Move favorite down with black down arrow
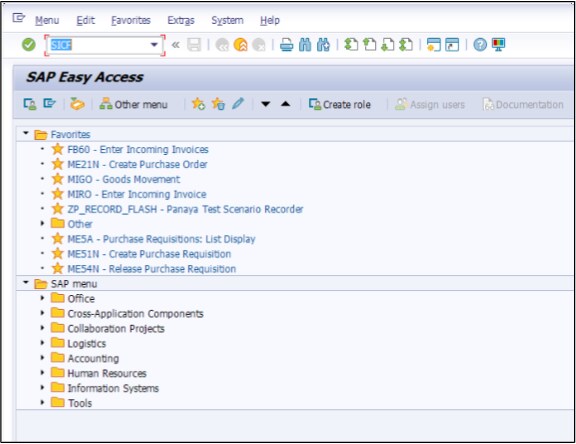The height and width of the screenshot is (444, 576). point(266,104)
